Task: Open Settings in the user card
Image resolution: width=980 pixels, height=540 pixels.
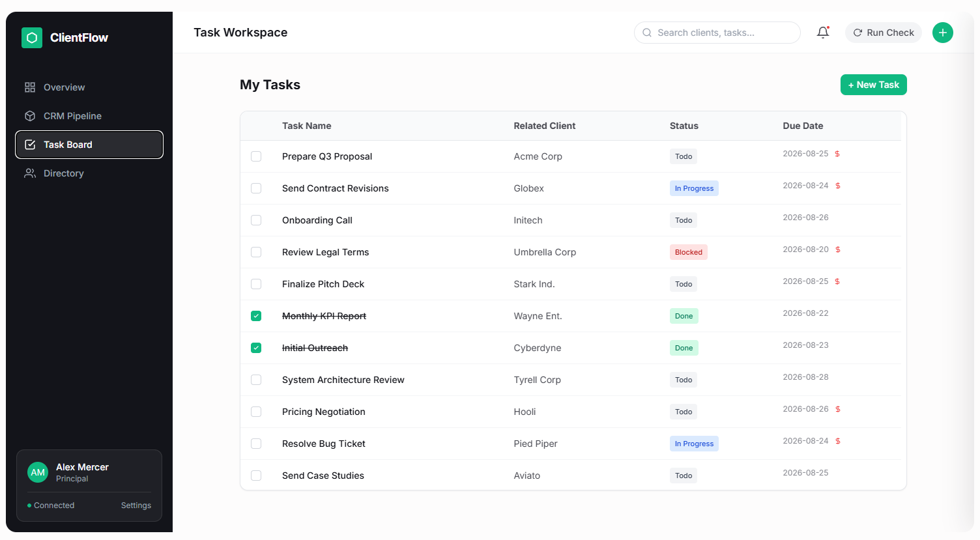Action: click(x=136, y=505)
